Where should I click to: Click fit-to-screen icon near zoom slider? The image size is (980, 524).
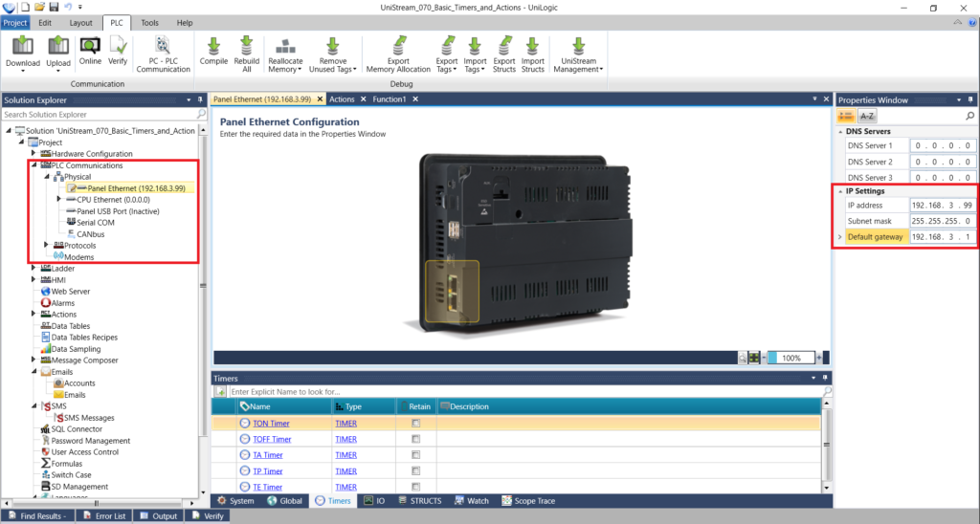click(754, 358)
